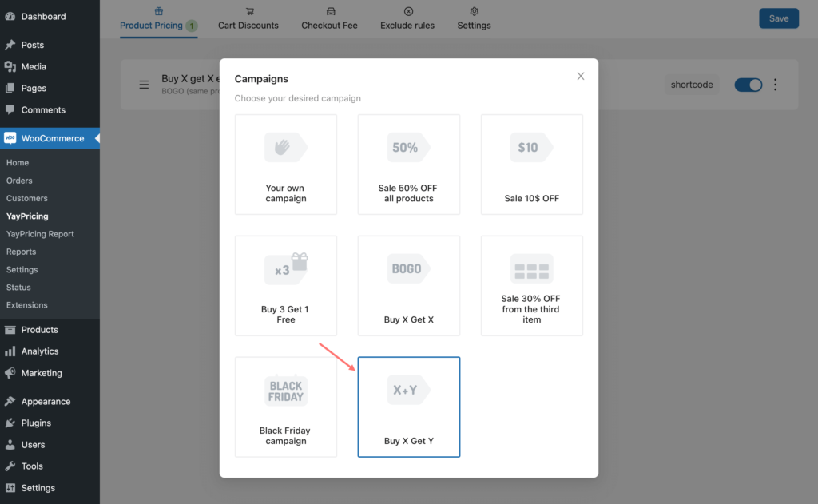Pick the Black Friday campaign card
Image resolution: width=818 pixels, height=504 pixels.
[286, 407]
